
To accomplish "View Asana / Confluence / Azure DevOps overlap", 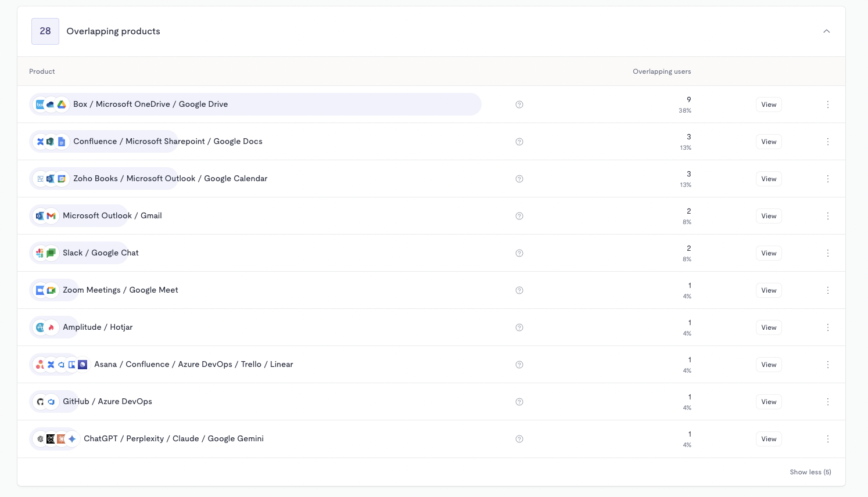I will pos(769,365).
